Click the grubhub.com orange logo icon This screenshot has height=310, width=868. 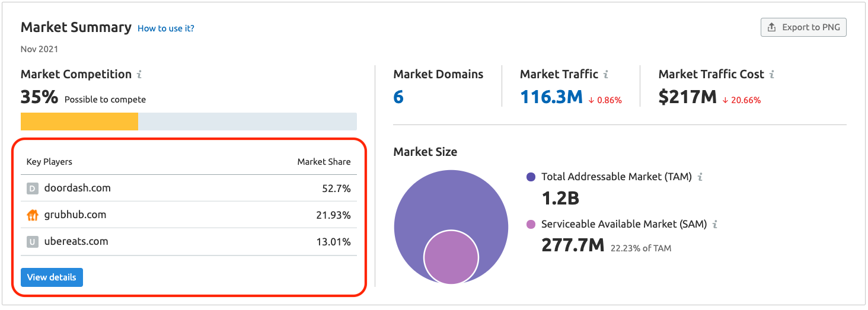33,215
